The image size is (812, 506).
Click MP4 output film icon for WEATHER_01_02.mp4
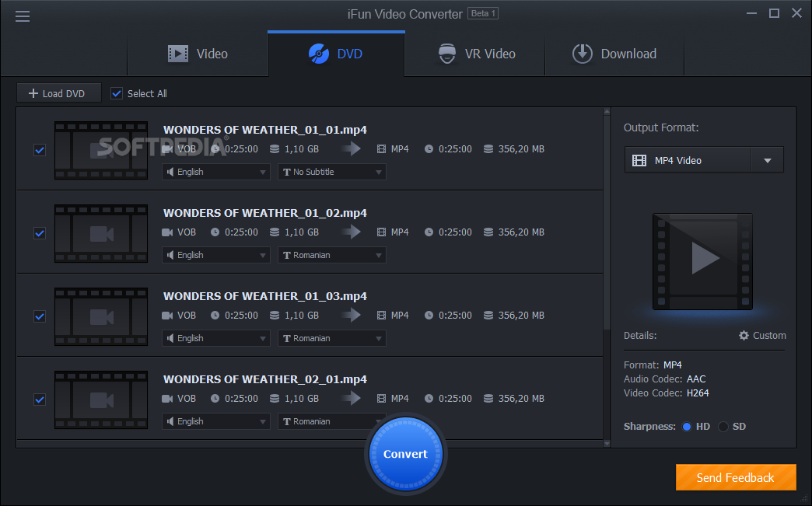tap(382, 232)
